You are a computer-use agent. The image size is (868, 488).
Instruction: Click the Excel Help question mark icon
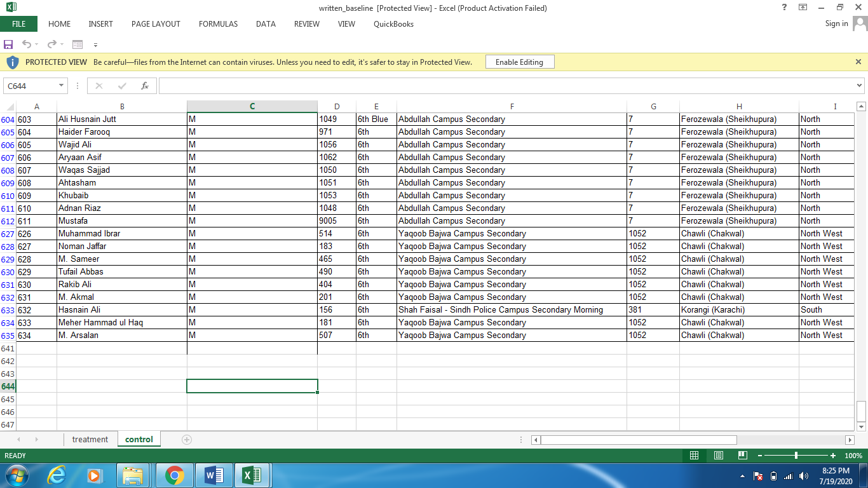click(x=783, y=8)
